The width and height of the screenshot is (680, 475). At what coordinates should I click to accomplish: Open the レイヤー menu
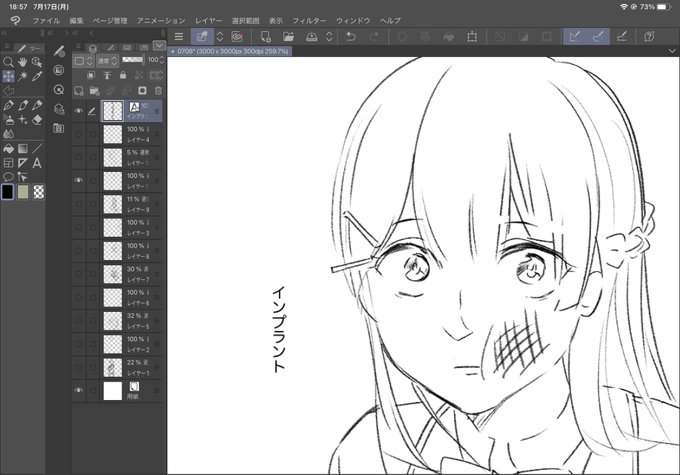208,20
